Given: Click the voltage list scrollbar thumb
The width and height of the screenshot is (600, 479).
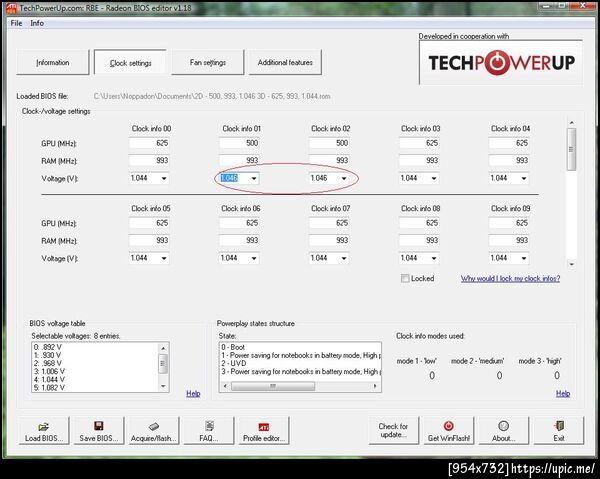Looking at the screenshot, I should pos(163,363).
